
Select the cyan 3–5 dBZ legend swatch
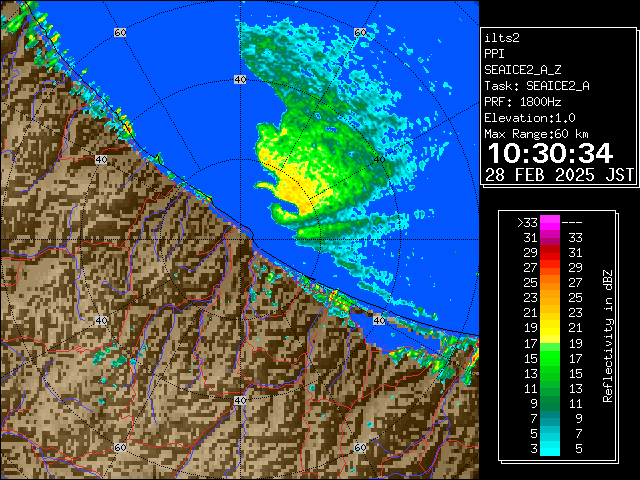pos(550,449)
